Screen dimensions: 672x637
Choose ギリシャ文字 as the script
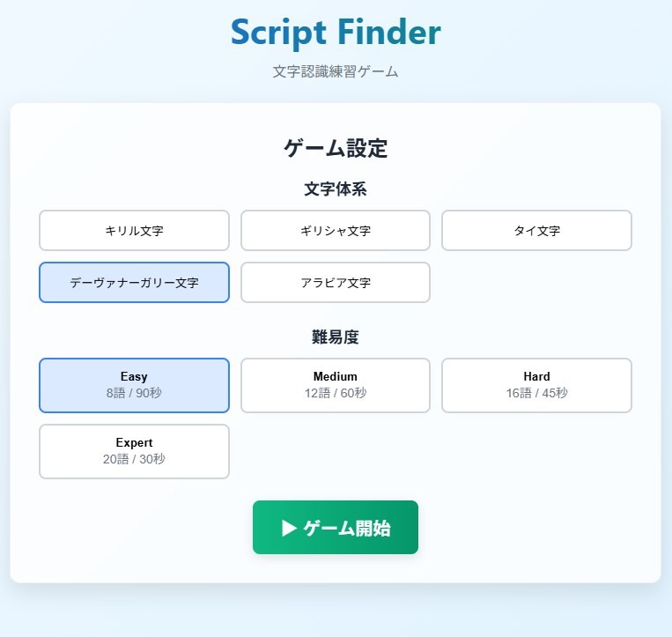335,231
